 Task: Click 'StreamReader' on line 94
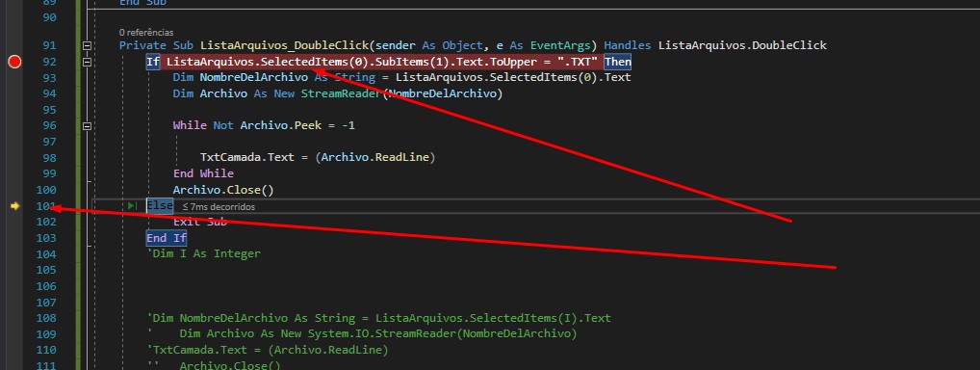point(341,93)
